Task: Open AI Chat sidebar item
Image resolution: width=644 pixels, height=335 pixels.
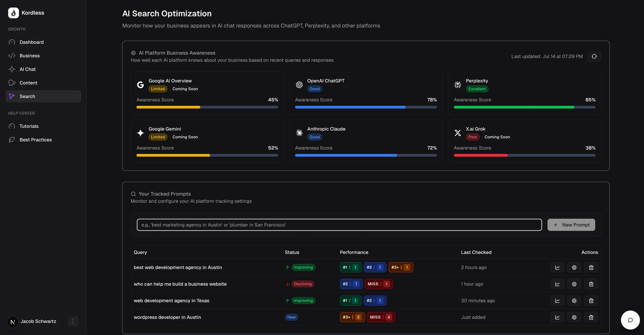Action: pyautogui.click(x=27, y=69)
